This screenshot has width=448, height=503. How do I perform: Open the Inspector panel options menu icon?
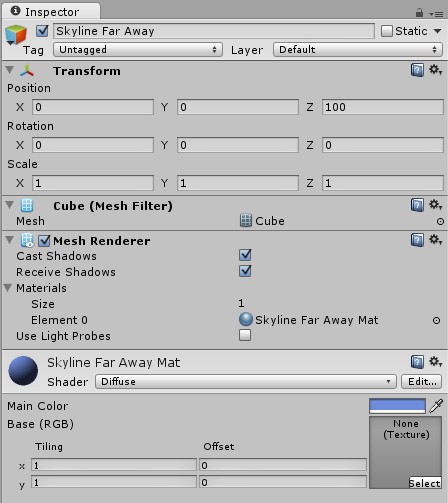tap(436, 14)
